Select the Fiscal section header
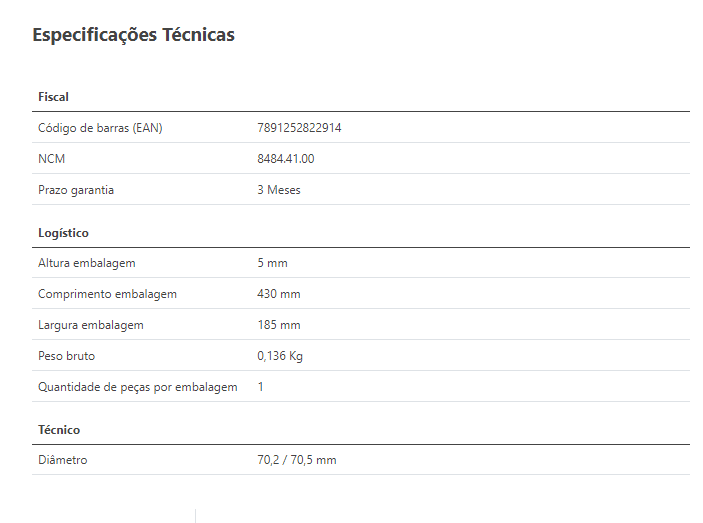Image resolution: width=703 pixels, height=523 pixels. tap(53, 97)
